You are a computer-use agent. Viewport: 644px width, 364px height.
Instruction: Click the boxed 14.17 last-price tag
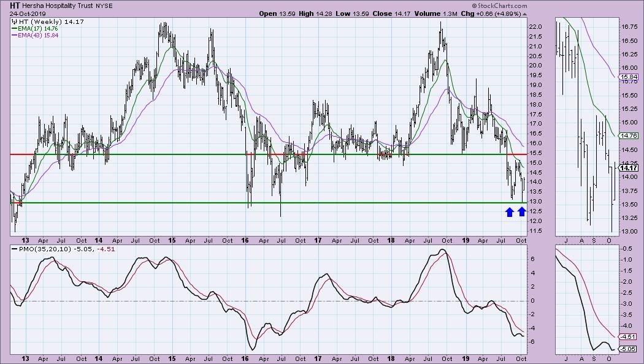pos(629,167)
